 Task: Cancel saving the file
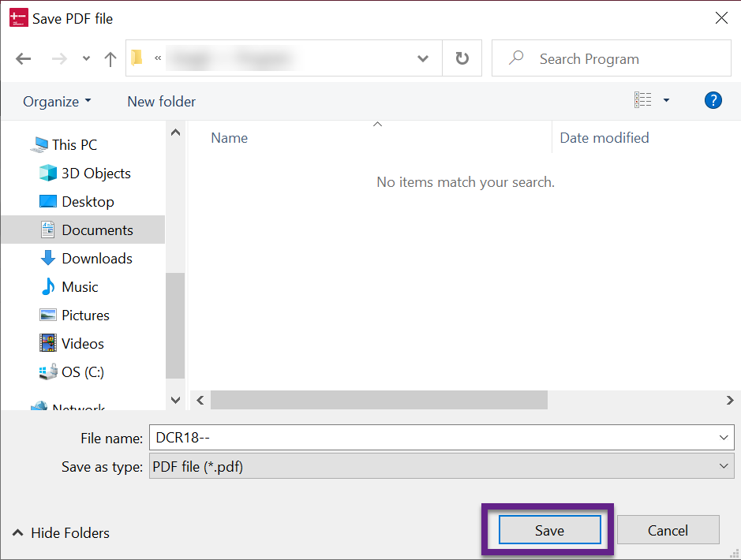point(668,529)
